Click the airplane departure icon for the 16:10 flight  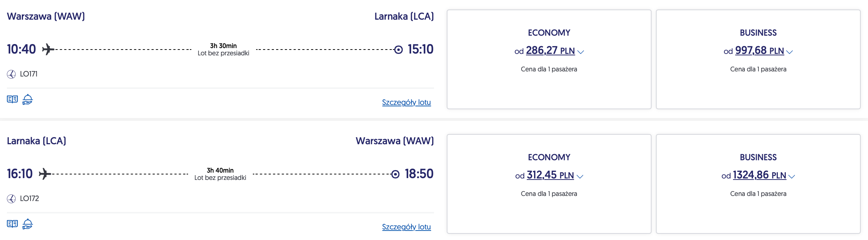(45, 174)
